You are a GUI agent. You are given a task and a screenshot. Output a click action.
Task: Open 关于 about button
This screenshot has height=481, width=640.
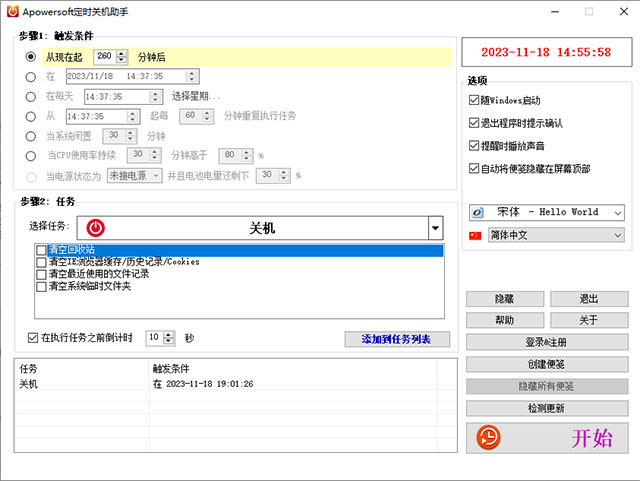click(x=589, y=320)
